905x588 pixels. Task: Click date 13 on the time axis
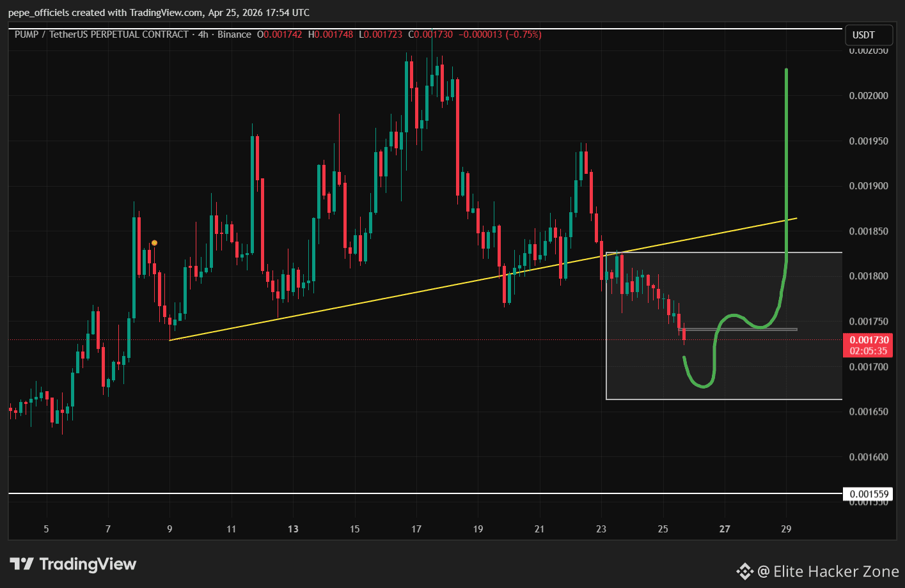[x=293, y=529]
